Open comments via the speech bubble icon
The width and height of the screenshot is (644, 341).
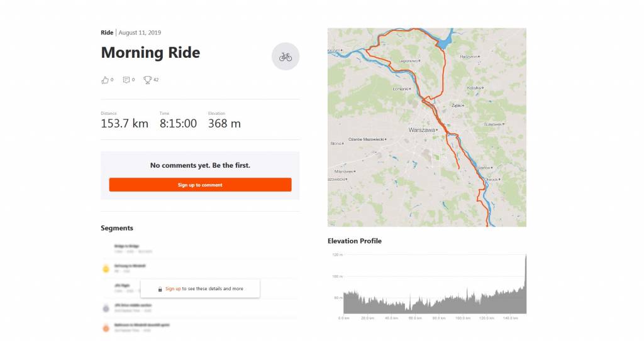point(126,80)
